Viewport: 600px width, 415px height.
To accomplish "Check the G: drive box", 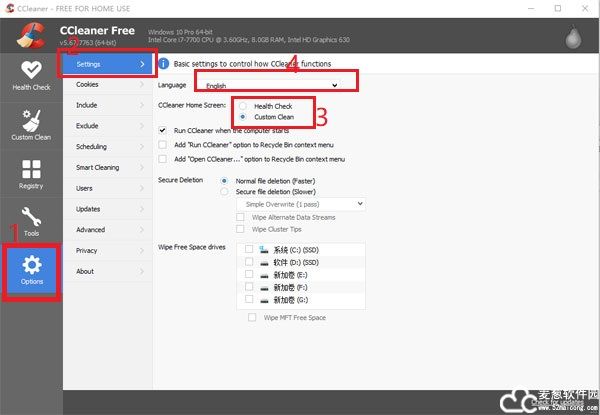I will 249,299.
